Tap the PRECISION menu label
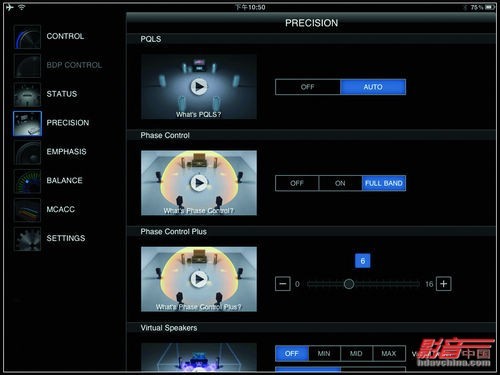Screen dimensions: 500x375 [x=68, y=123]
